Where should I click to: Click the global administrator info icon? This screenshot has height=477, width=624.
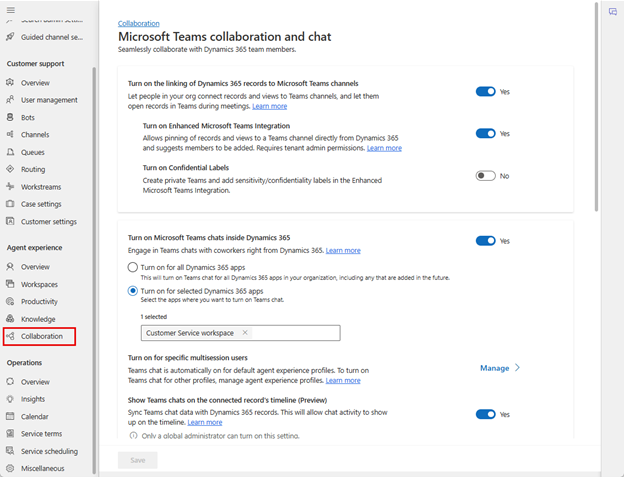click(133, 436)
